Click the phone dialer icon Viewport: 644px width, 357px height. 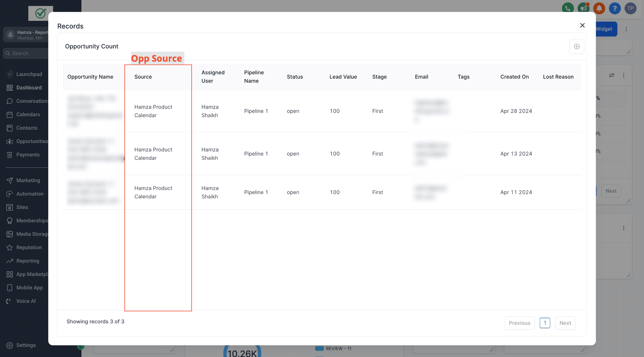[x=567, y=8]
